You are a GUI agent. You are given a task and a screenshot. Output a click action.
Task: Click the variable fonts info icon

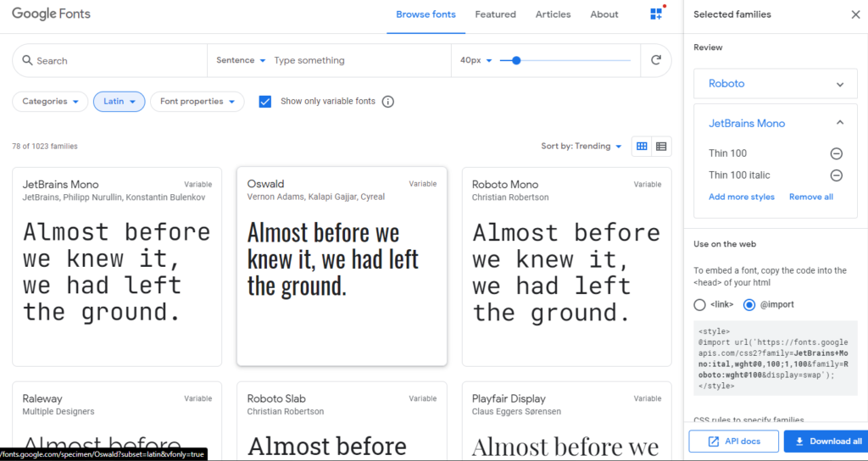coord(388,102)
